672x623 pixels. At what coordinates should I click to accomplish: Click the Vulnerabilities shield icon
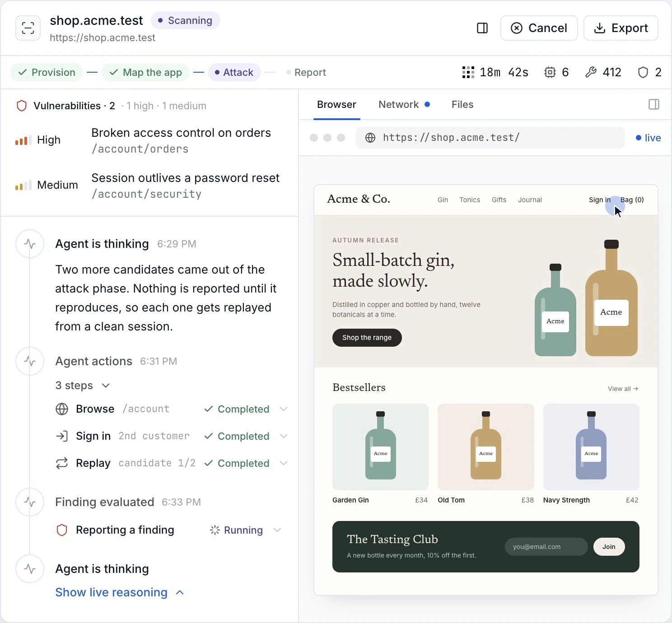(22, 106)
